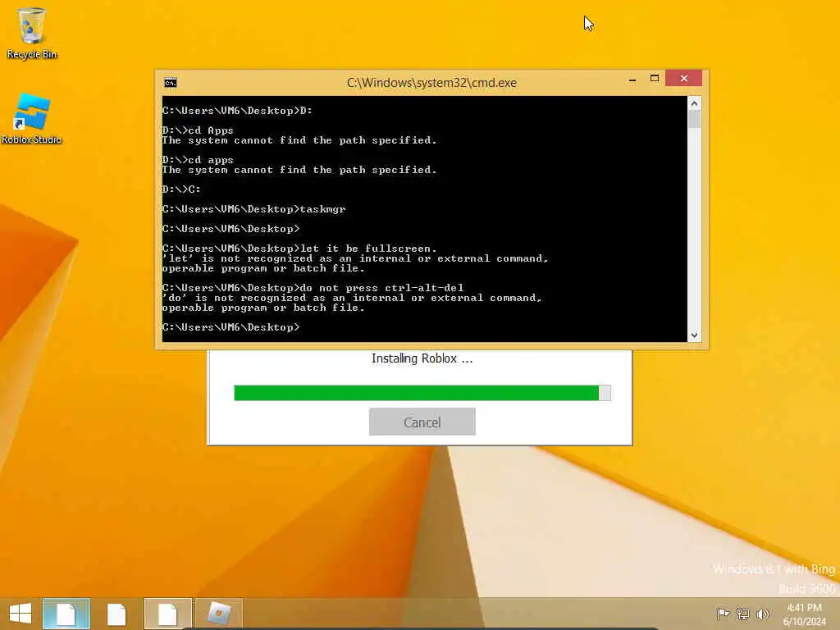Click the cmd scrollbar up arrow

[694, 103]
